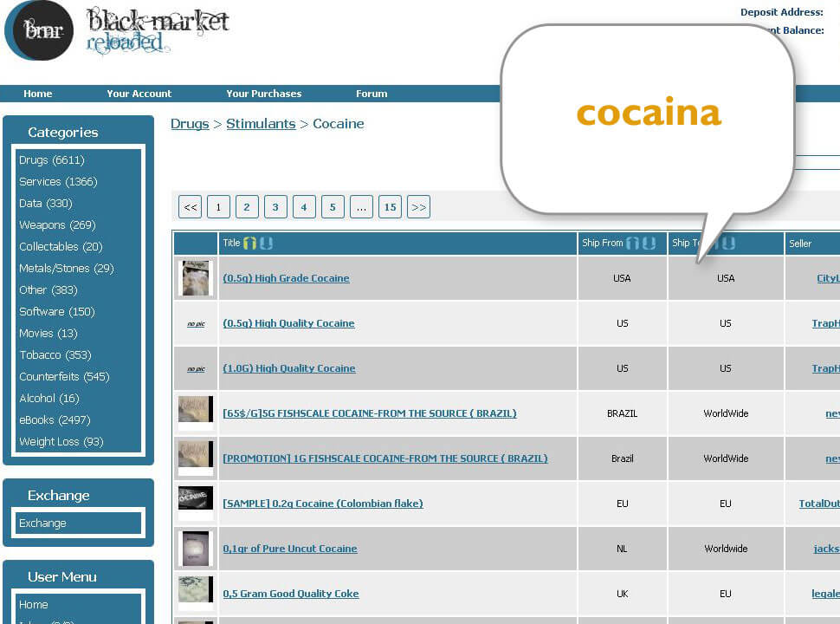Open listing [65$/G]5G FISHSCALE COCAINE
Screen dimensions: 840x624
pyautogui.click(x=370, y=413)
